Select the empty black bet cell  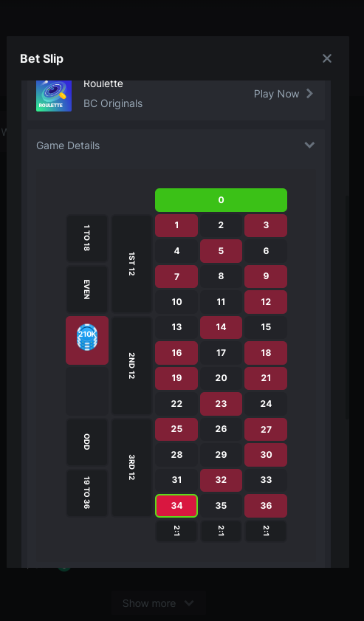(x=86, y=391)
